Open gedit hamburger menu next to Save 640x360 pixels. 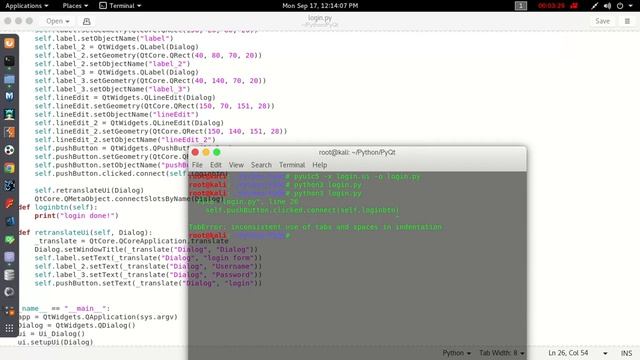[627, 21]
